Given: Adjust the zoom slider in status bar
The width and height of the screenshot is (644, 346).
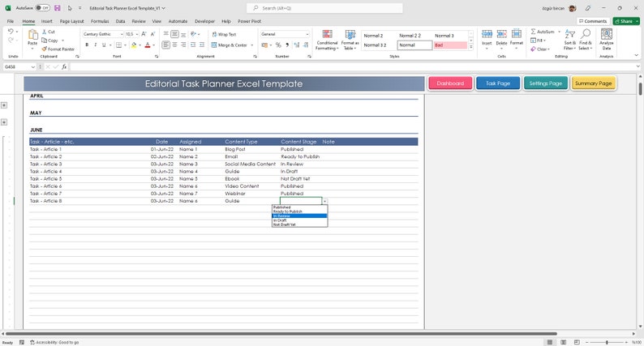Looking at the screenshot, I should [x=607, y=342].
